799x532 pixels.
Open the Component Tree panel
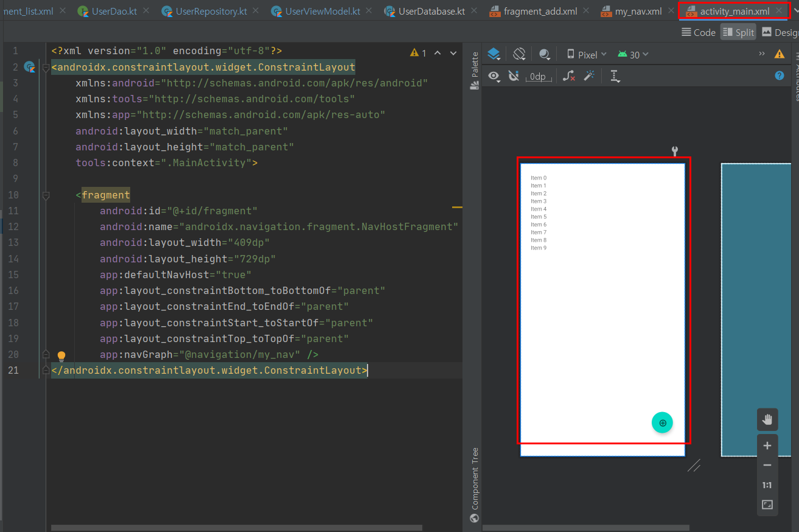475,485
